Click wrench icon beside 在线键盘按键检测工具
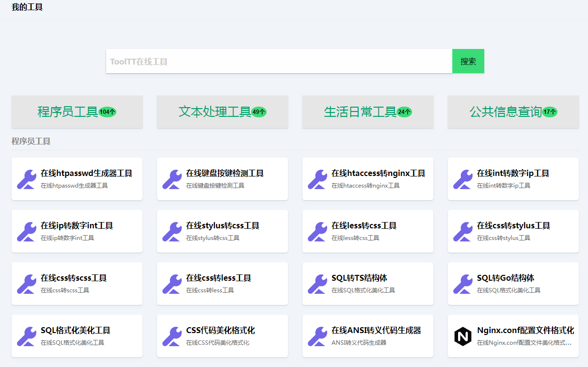 pyautogui.click(x=172, y=179)
